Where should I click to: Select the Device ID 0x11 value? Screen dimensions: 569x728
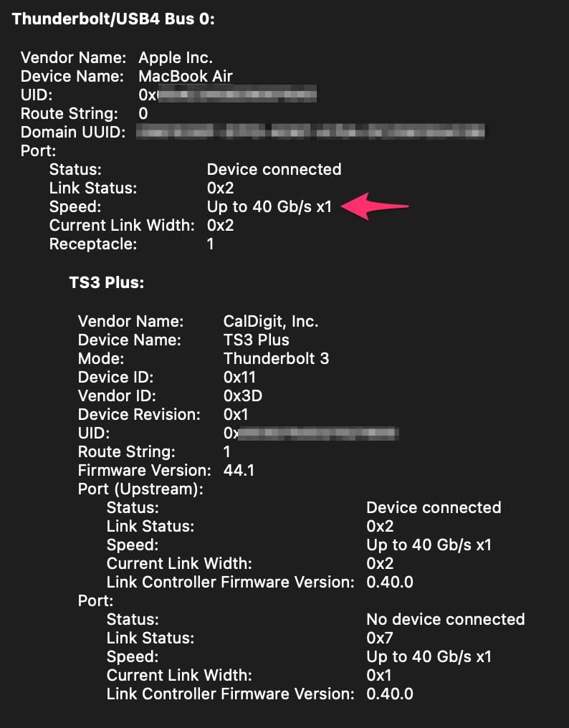pos(239,377)
